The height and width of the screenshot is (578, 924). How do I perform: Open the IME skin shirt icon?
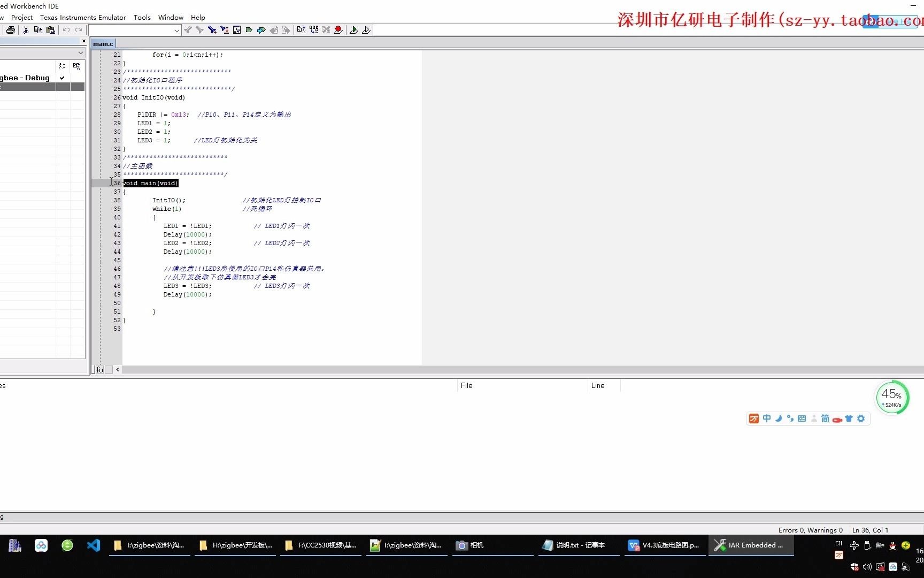point(849,419)
